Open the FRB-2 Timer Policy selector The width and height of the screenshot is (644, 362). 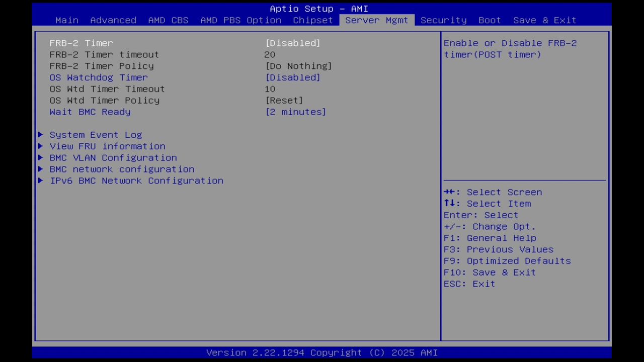click(298, 66)
